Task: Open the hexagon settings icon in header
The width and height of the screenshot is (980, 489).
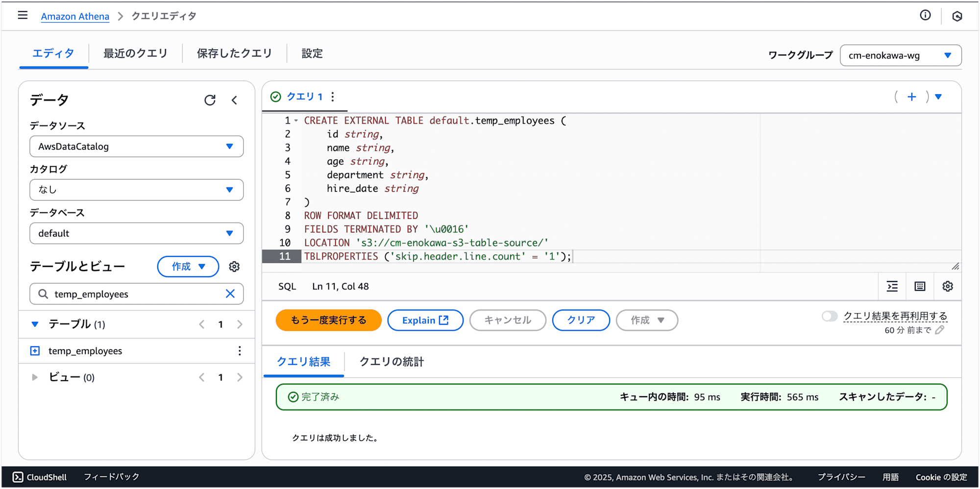Action: click(957, 16)
